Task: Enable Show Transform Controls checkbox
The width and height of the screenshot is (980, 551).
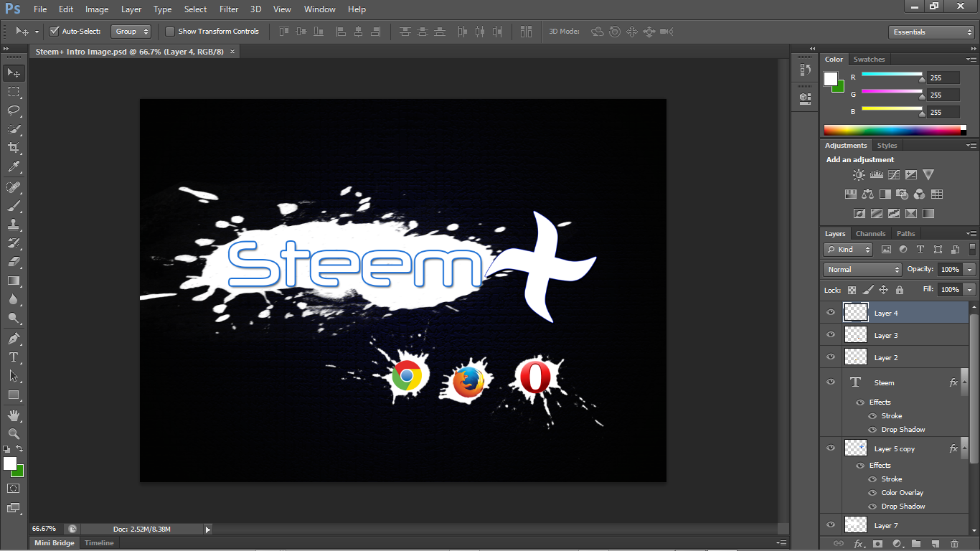Action: click(170, 32)
